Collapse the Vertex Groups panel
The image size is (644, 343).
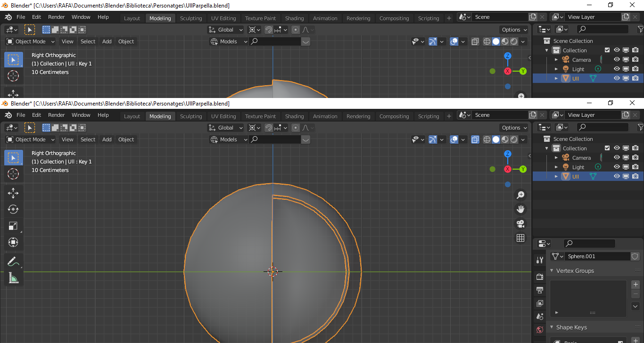552,271
